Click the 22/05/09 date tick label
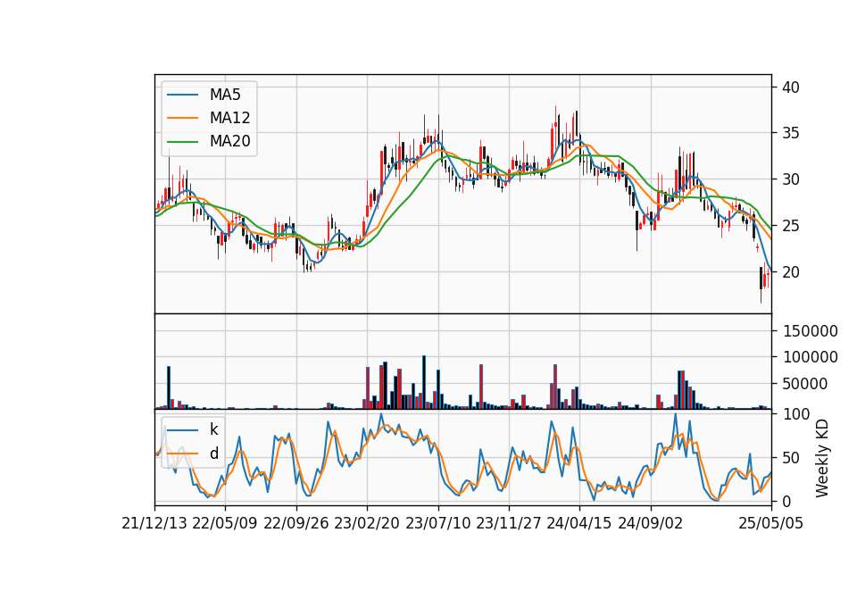 click(x=225, y=523)
